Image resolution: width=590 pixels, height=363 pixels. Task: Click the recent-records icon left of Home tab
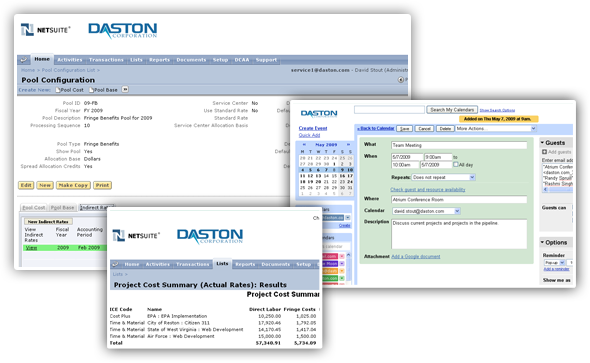point(24,60)
